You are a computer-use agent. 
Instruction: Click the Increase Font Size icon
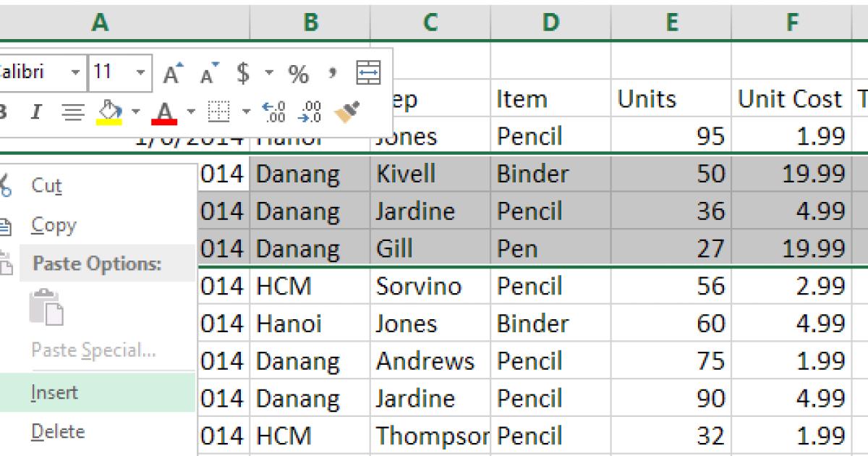pyautogui.click(x=172, y=72)
